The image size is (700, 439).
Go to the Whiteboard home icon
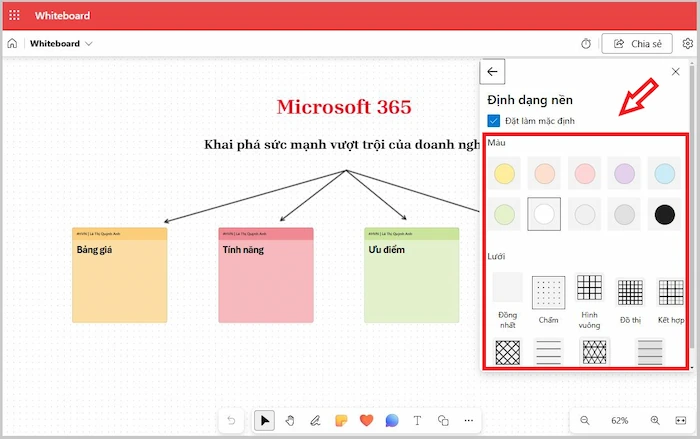pos(12,43)
